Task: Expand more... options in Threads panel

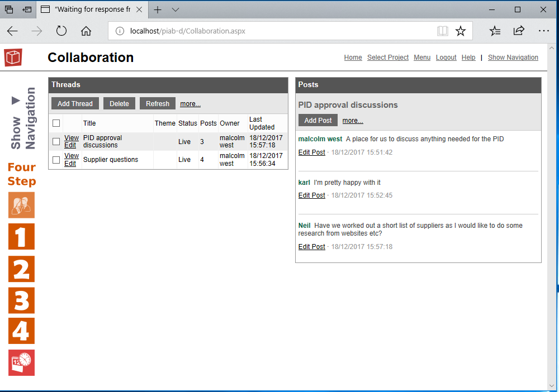Action: pos(190,104)
